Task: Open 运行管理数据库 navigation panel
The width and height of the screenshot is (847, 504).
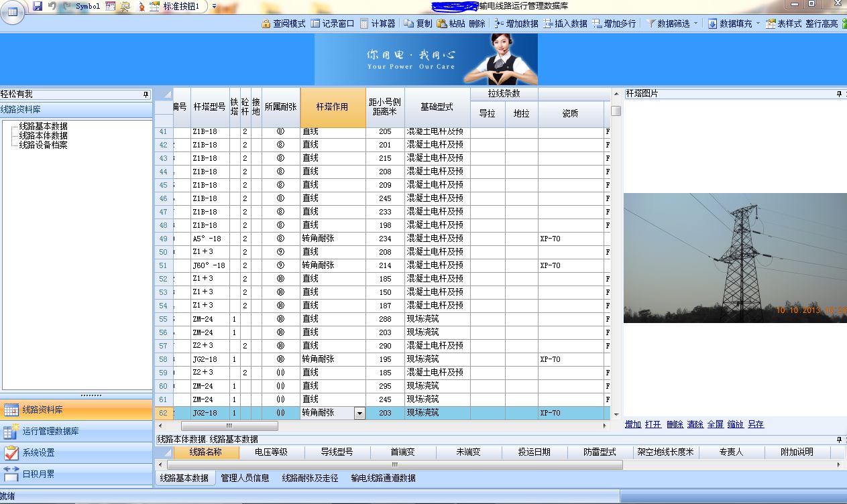Action: [x=50, y=432]
